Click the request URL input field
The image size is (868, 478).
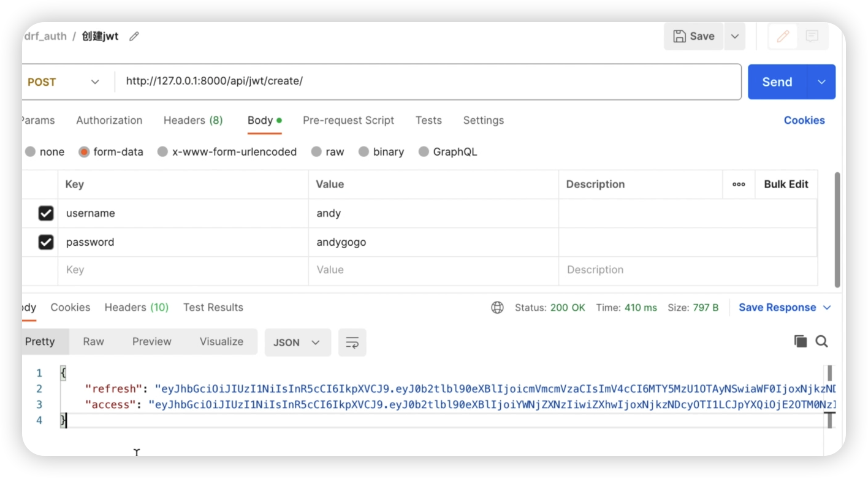pos(429,82)
